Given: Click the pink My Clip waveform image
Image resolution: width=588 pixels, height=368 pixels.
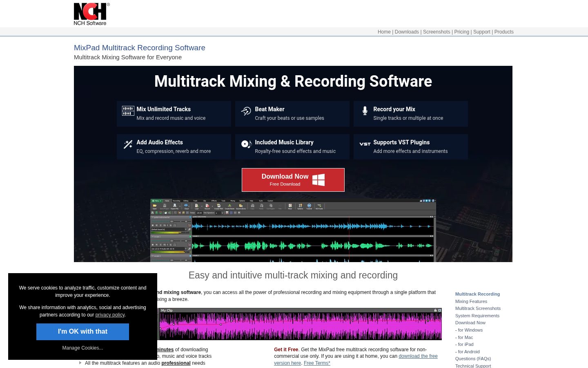Looking at the screenshot, I should [x=300, y=324].
